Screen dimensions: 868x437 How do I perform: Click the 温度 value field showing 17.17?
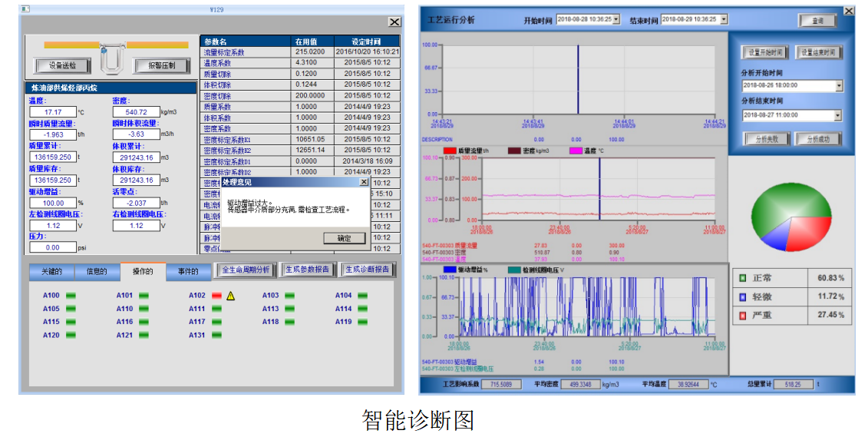(x=52, y=113)
